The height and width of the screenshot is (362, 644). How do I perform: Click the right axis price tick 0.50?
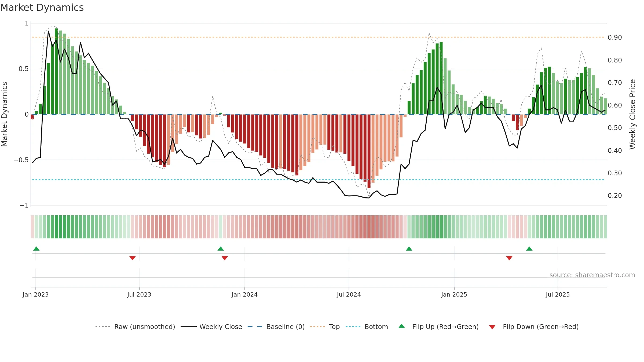[x=615, y=128]
